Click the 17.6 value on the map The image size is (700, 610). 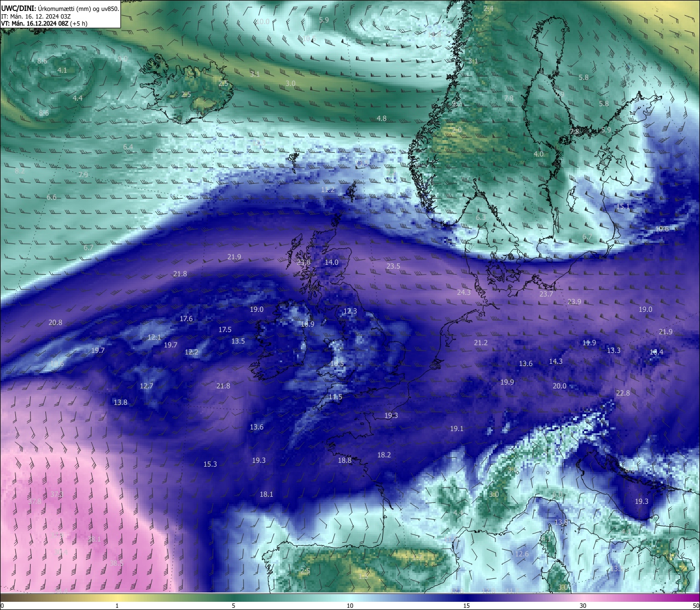186,318
